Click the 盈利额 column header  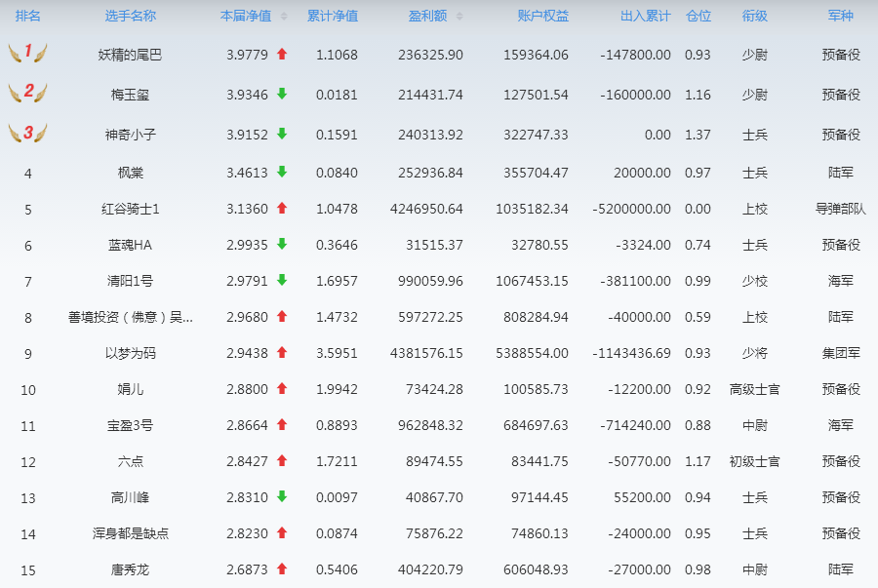coord(428,17)
